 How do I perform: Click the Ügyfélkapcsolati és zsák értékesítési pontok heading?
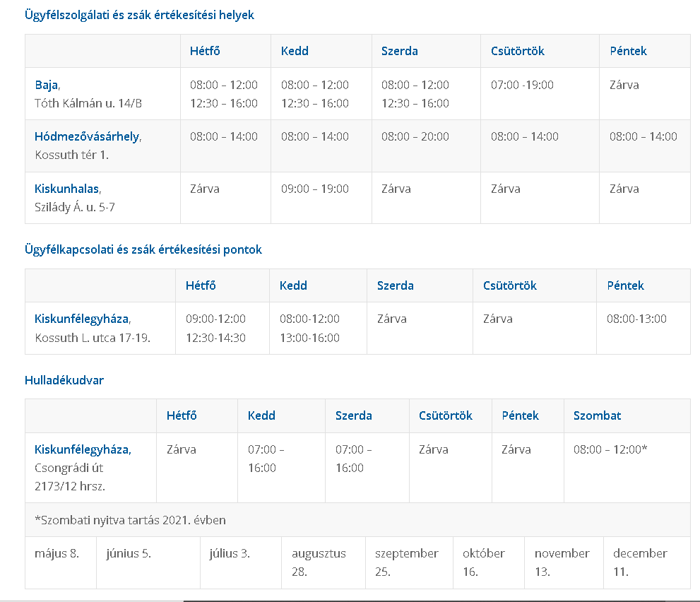pyautogui.click(x=143, y=249)
